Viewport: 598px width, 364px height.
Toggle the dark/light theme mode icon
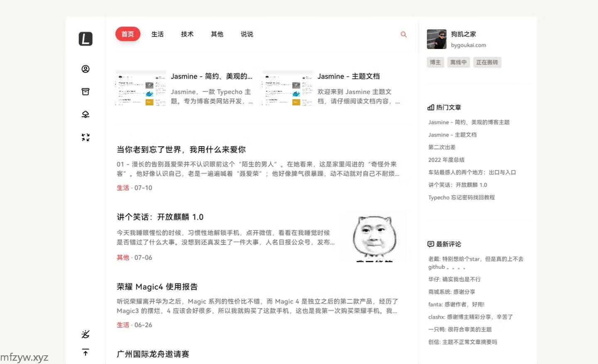[86, 334]
